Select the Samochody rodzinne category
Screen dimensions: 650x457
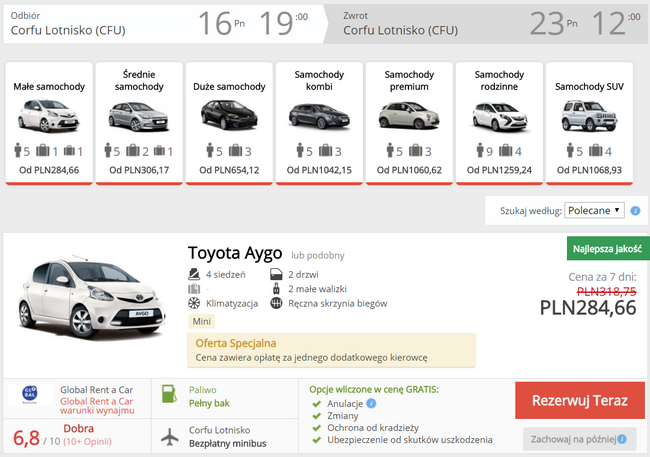[499, 123]
